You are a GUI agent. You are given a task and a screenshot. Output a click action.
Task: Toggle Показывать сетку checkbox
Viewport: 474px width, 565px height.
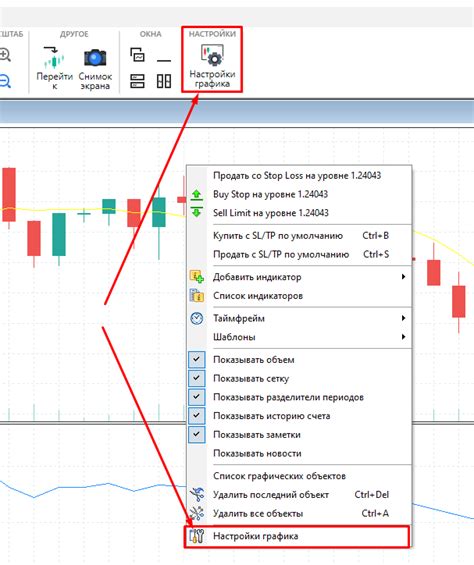point(299,378)
